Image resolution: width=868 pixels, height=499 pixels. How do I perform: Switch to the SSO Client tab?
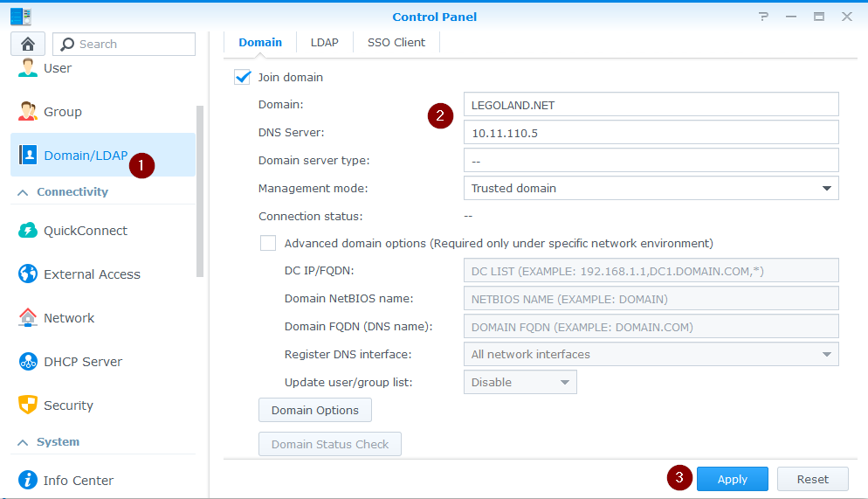tap(396, 42)
